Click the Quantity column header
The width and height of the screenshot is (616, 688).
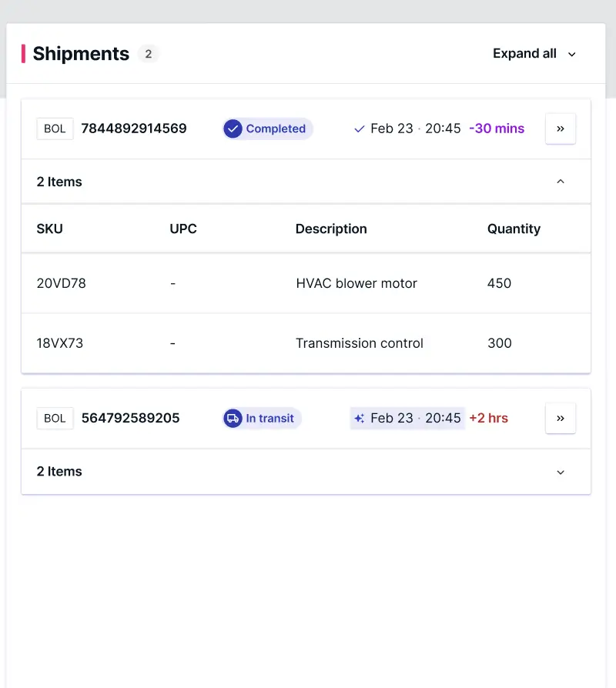pos(514,229)
